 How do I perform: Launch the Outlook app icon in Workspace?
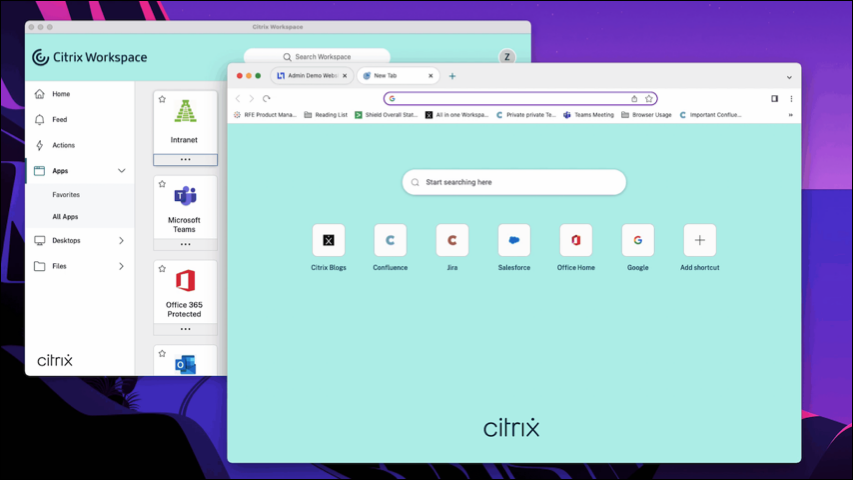[186, 365]
